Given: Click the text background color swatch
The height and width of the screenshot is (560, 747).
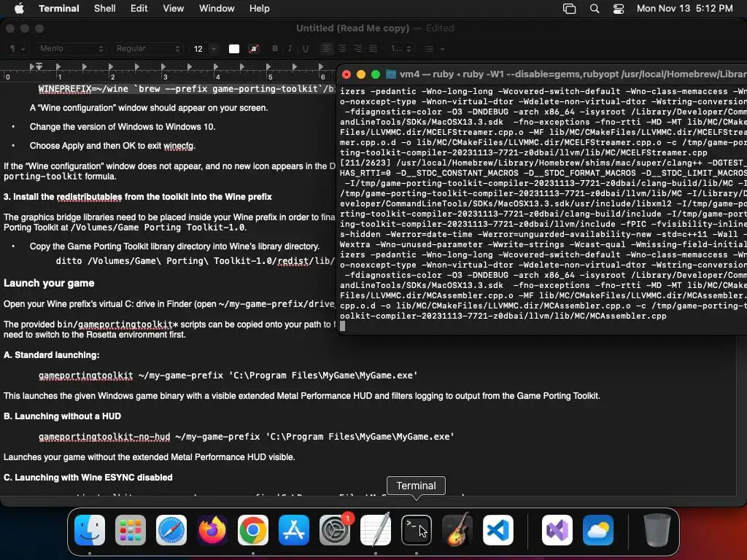Looking at the screenshot, I should 253,49.
